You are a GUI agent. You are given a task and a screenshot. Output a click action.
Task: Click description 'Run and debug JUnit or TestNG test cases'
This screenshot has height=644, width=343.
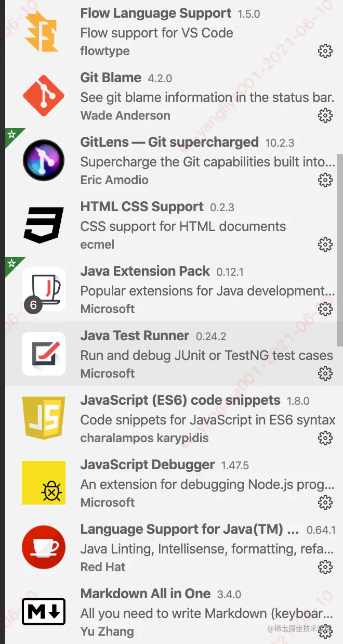[x=207, y=355]
